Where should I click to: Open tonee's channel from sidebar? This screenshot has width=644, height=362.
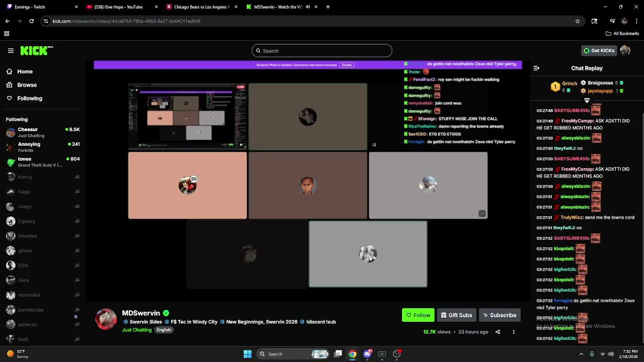click(x=43, y=162)
